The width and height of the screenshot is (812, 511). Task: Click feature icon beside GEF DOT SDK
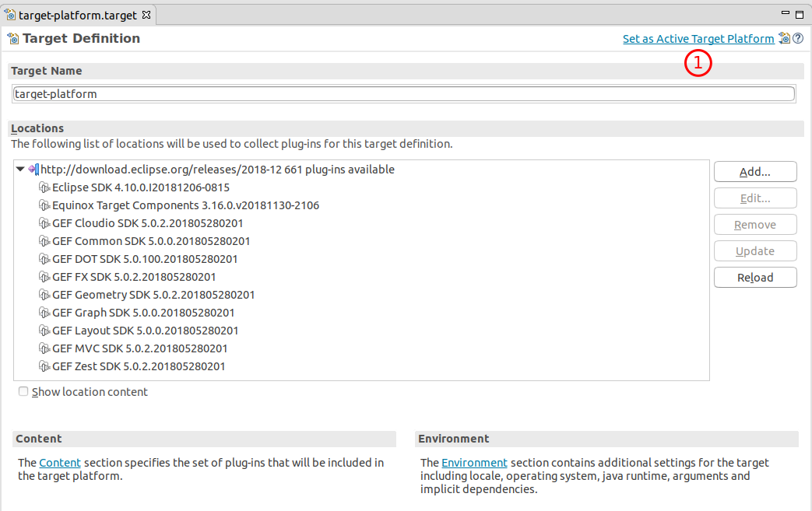[44, 259]
